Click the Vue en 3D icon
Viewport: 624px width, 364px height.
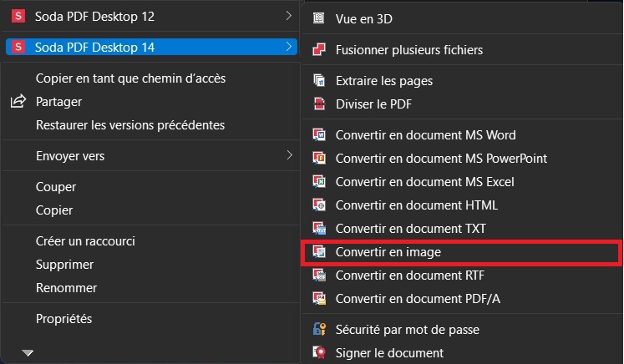click(x=319, y=18)
